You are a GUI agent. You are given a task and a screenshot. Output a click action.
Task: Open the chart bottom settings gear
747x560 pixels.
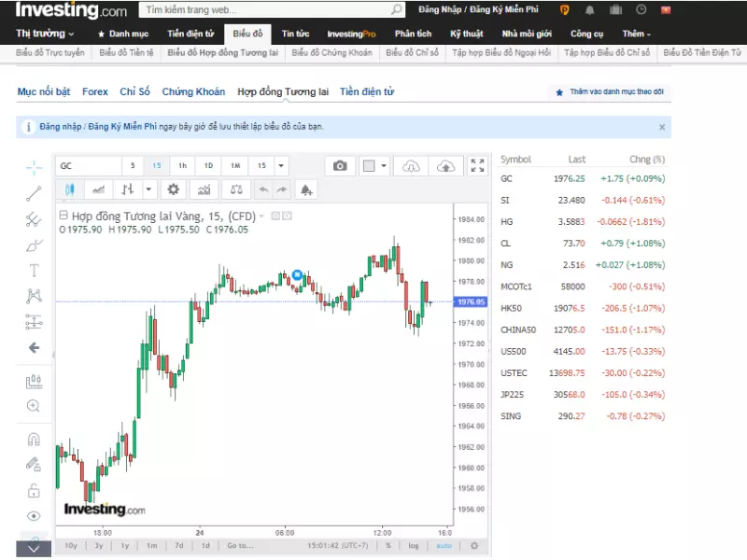(x=474, y=546)
